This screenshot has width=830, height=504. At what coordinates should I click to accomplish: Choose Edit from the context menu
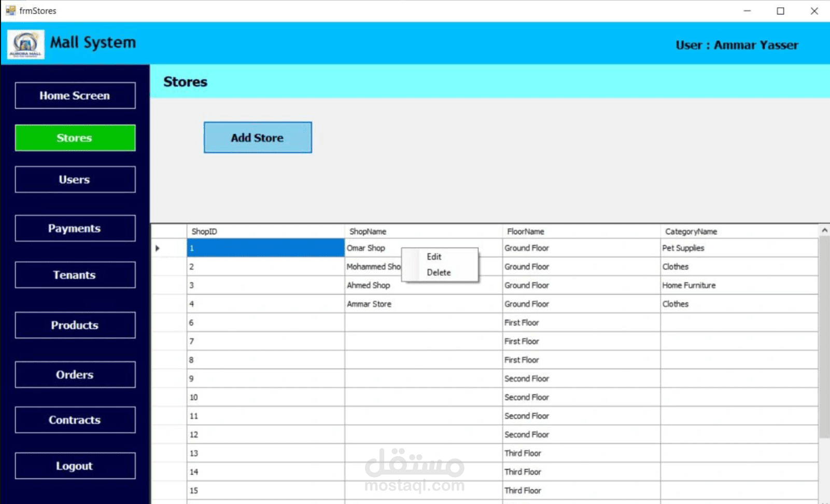tap(440, 257)
